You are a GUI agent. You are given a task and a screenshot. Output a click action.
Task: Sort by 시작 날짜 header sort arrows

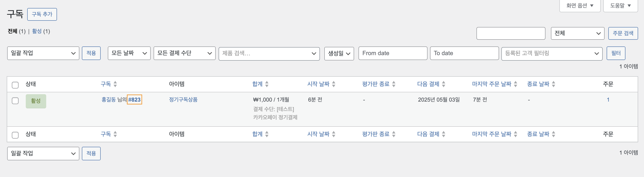(333, 84)
